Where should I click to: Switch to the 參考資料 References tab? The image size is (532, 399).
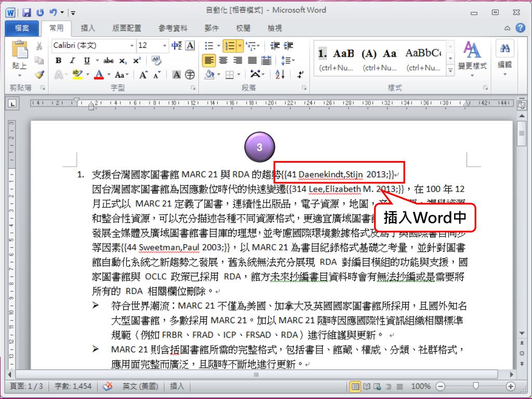coord(172,28)
